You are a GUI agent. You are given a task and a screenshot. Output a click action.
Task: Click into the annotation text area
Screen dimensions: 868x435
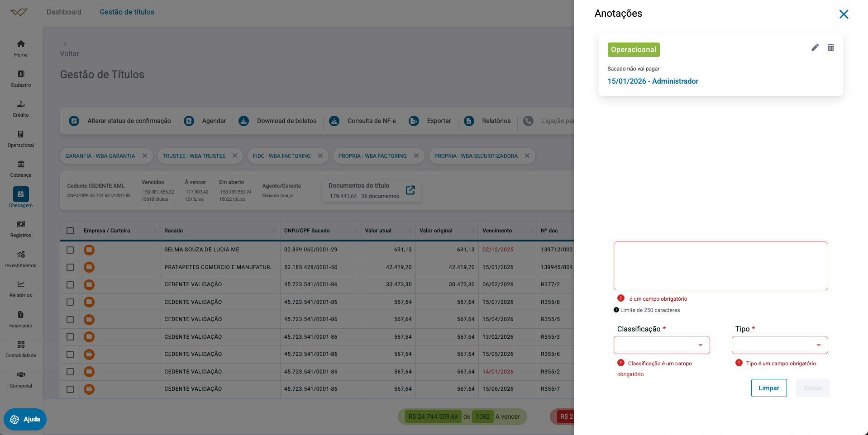pyautogui.click(x=721, y=266)
